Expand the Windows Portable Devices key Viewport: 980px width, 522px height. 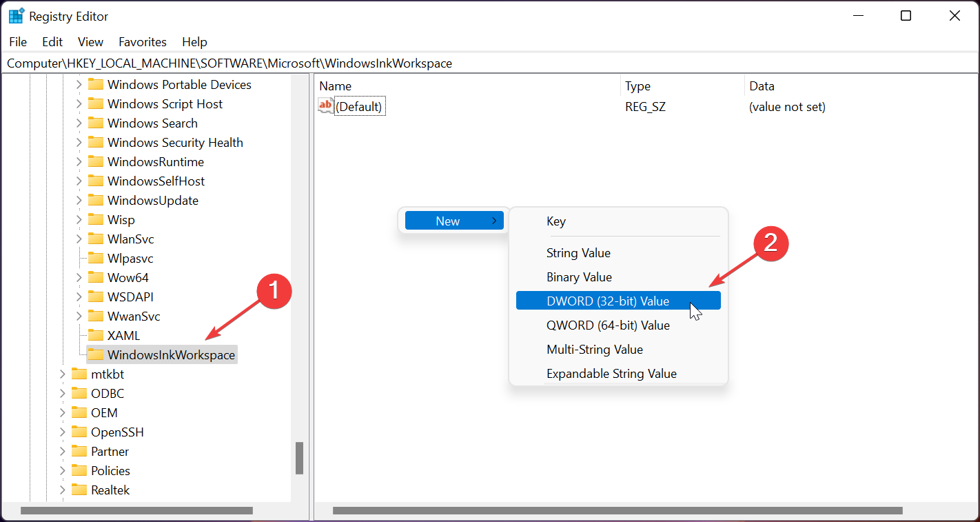coord(79,84)
